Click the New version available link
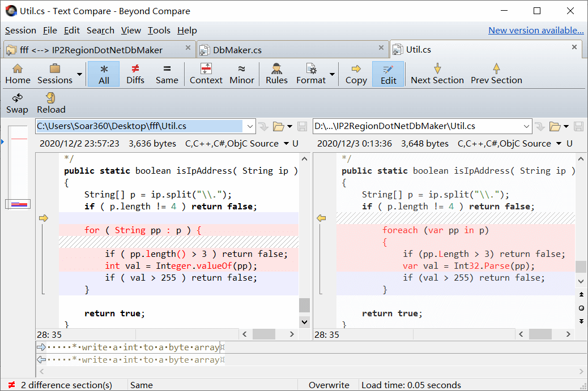This screenshot has width=588, height=391. [535, 31]
